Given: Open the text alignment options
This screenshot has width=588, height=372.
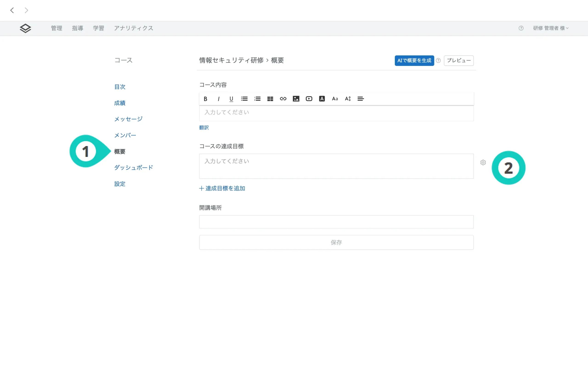Looking at the screenshot, I should point(360,99).
